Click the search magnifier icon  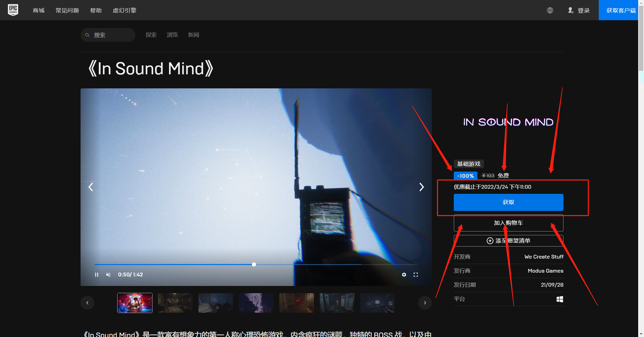click(x=88, y=35)
